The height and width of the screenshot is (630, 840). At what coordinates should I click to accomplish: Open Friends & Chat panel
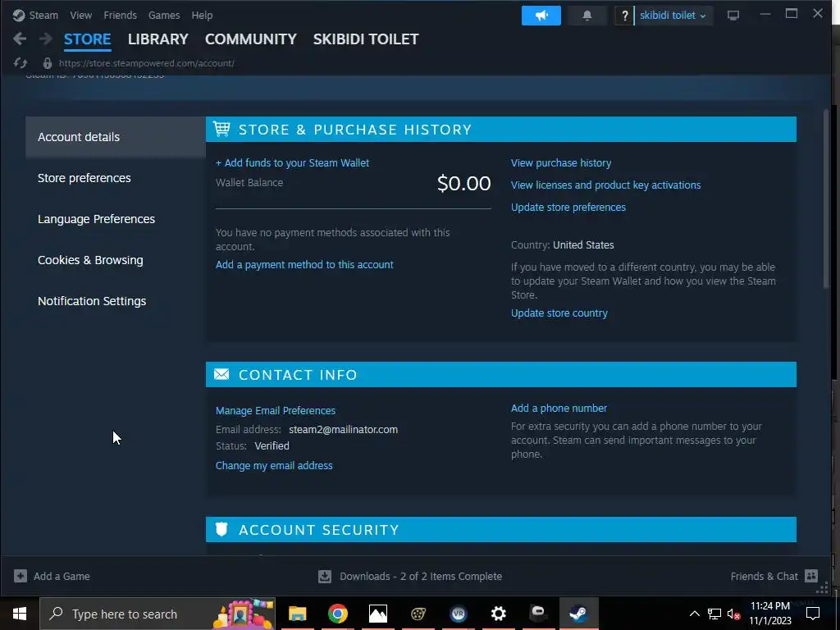[774, 577]
